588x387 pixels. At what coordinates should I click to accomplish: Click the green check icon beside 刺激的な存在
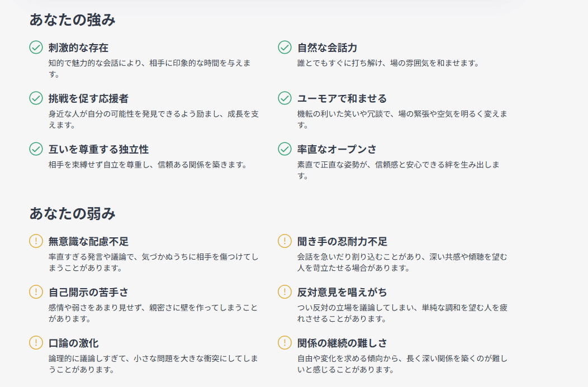(36, 47)
